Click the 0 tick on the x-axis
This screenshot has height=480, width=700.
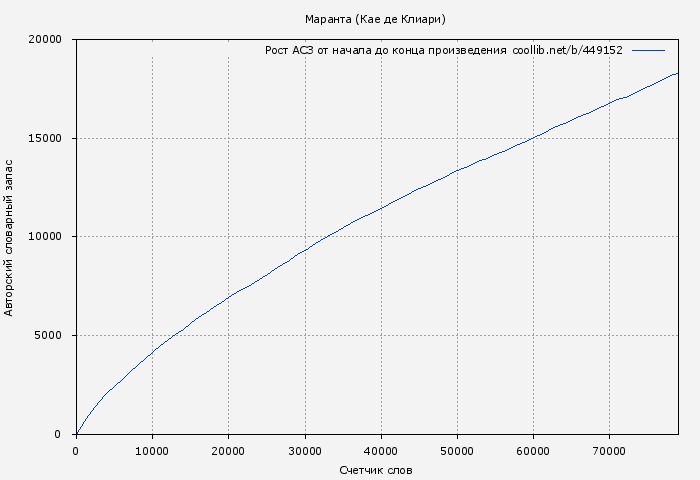coord(76,451)
